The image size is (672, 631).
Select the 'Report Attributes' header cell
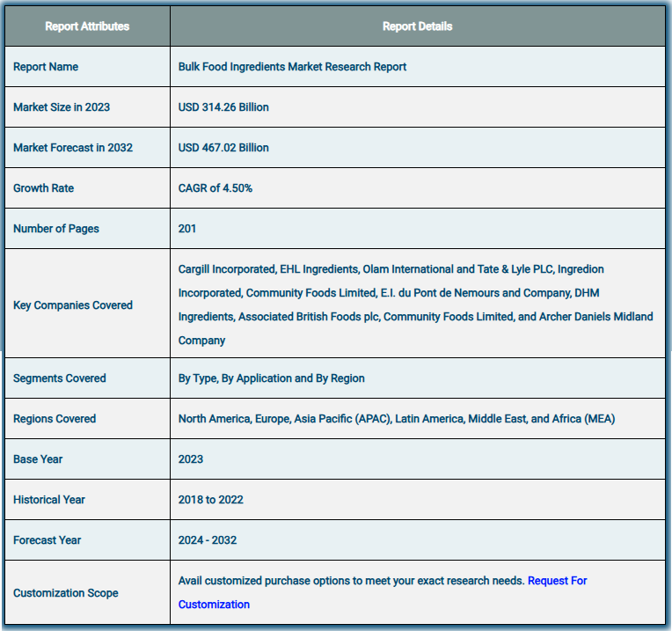(x=87, y=26)
